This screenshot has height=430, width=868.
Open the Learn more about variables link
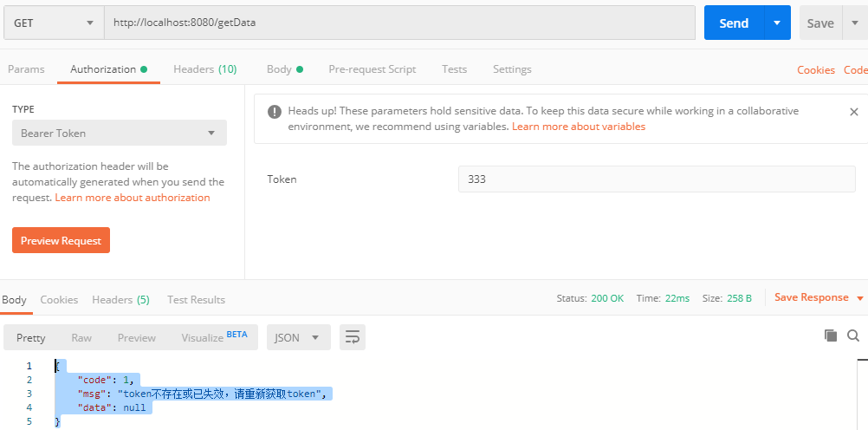579,127
